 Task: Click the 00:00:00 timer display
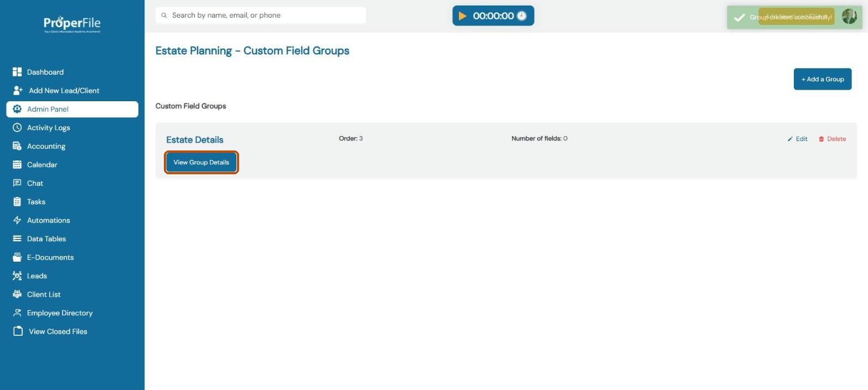point(493,16)
